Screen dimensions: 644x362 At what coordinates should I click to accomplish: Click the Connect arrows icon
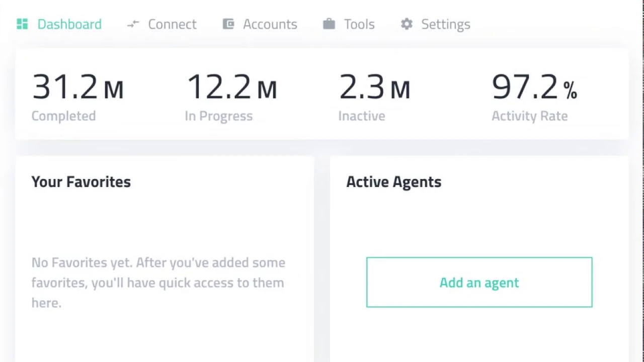[133, 24]
